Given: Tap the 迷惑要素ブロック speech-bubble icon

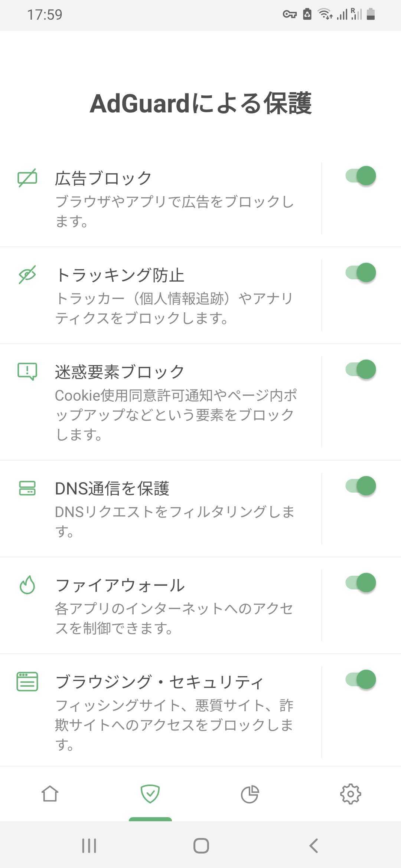Looking at the screenshot, I should point(27,371).
